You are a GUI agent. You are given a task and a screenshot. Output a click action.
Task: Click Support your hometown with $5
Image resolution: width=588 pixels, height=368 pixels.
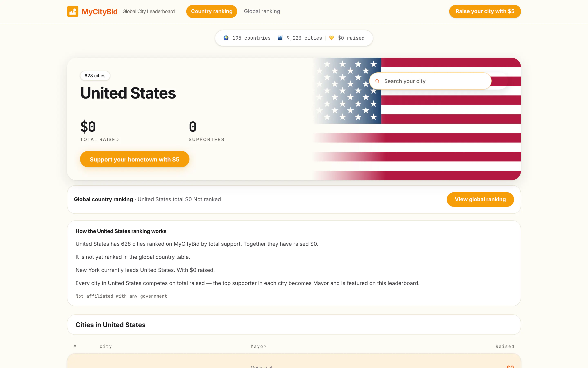(x=135, y=159)
